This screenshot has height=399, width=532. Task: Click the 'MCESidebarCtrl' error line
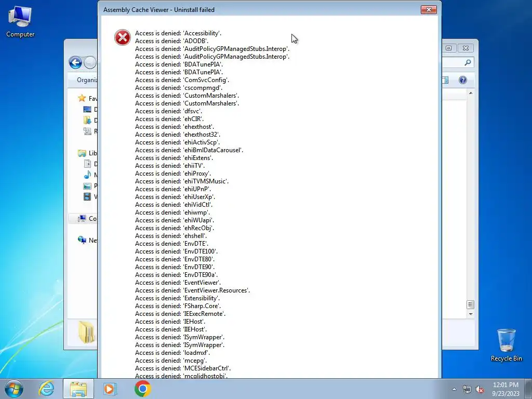pyautogui.click(x=183, y=368)
